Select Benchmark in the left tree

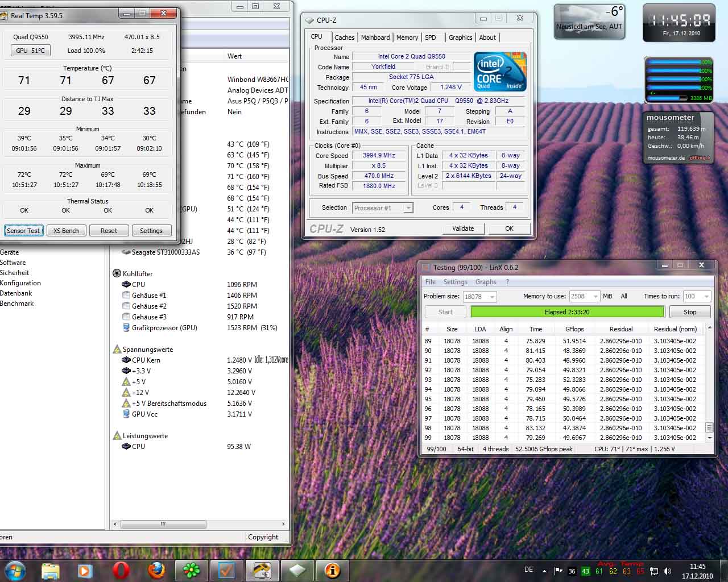click(x=17, y=304)
